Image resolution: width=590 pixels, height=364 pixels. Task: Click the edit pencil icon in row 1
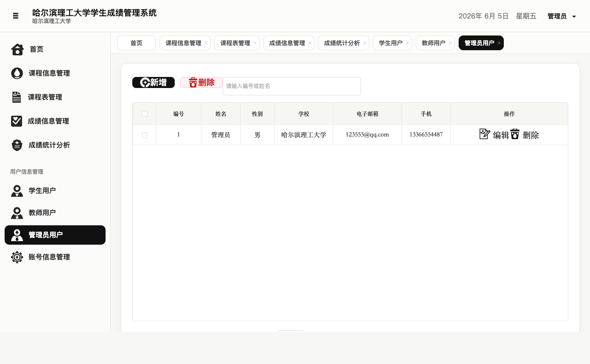[x=485, y=134]
